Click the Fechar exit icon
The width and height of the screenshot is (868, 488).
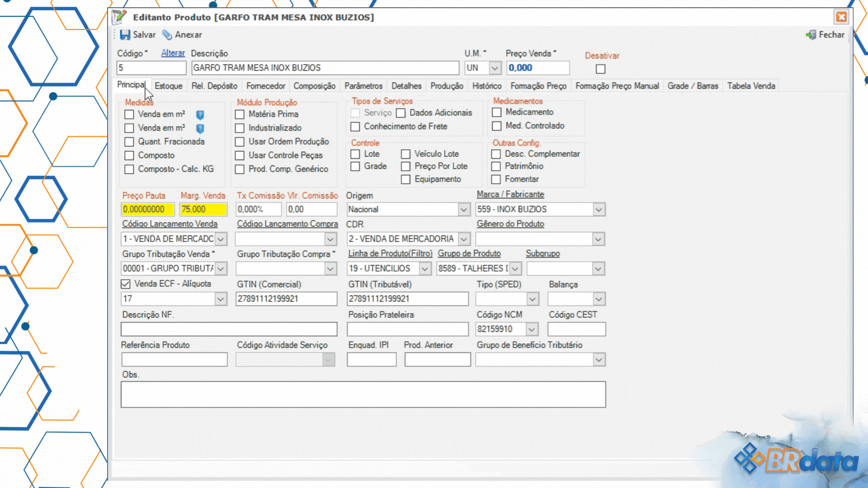point(811,35)
